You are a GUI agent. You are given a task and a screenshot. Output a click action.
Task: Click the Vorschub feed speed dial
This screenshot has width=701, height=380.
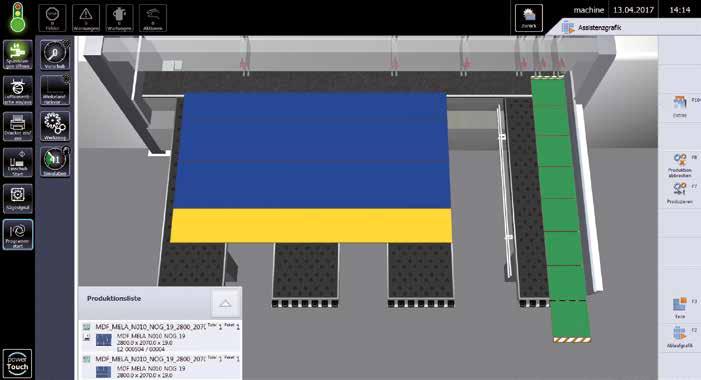[55, 55]
